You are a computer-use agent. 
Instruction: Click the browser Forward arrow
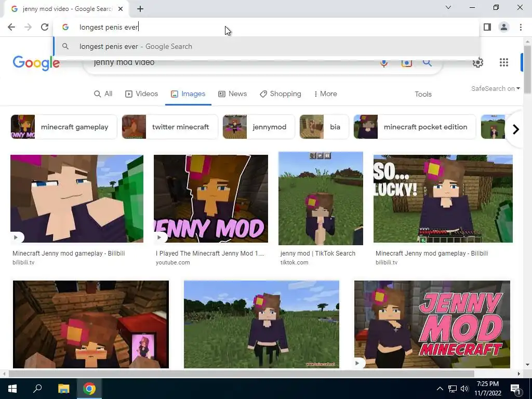pyautogui.click(x=28, y=27)
